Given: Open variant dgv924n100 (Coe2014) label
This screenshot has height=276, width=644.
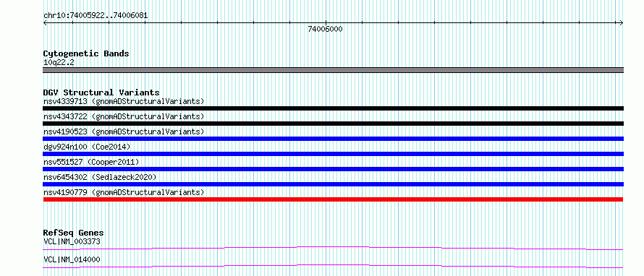Looking at the screenshot, I should [87, 147].
